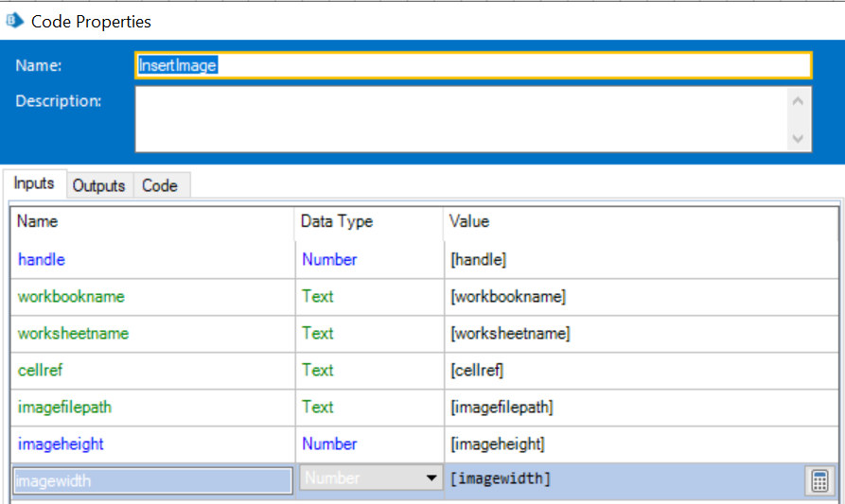Click the Name column header
This screenshot has height=504, width=845.
pyautogui.click(x=38, y=221)
